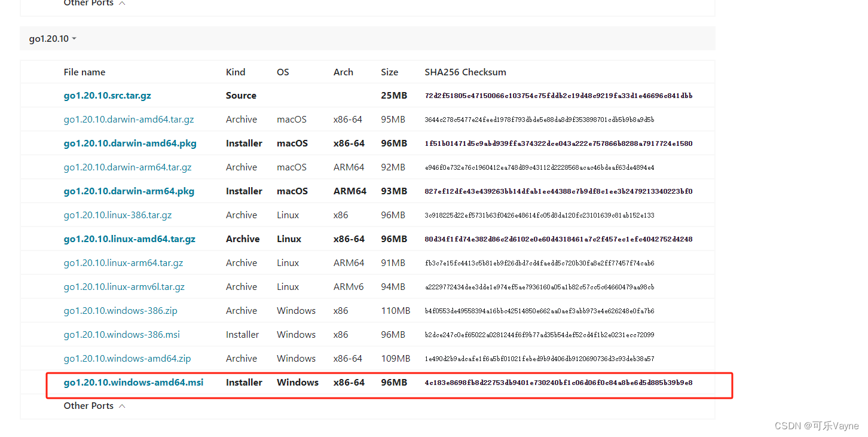Click Installer kind in windows-amd64.msi row
The height and width of the screenshot is (437, 868).
click(244, 383)
